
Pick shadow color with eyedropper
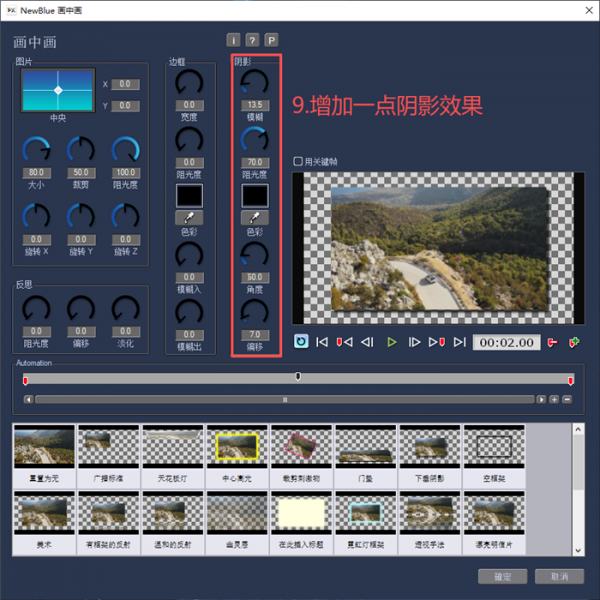click(x=254, y=218)
